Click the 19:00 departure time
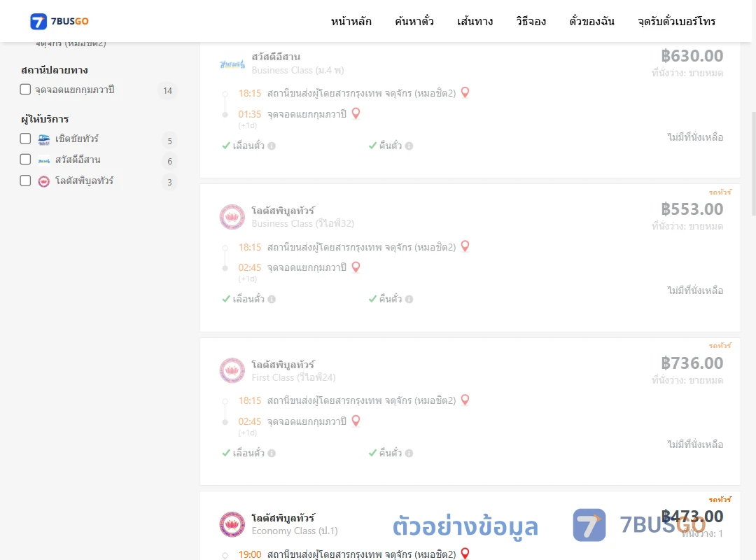 249,554
